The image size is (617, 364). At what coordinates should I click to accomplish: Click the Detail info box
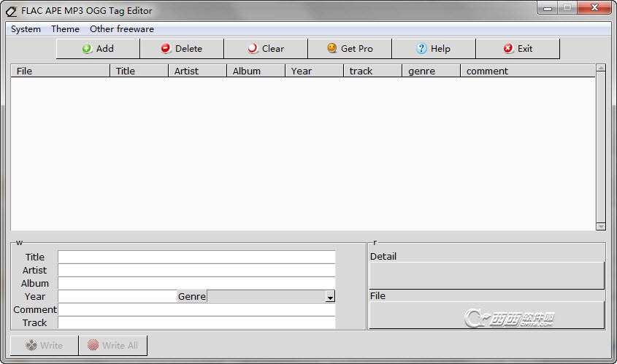[487, 276]
